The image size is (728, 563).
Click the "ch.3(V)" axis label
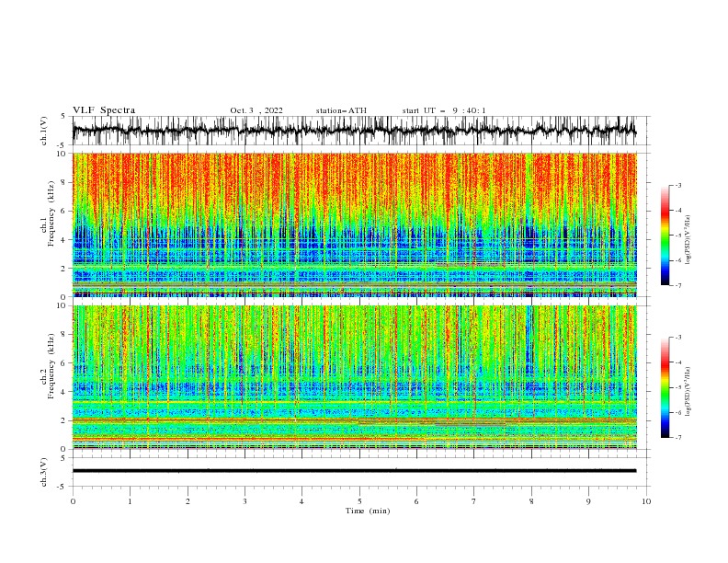(44, 472)
